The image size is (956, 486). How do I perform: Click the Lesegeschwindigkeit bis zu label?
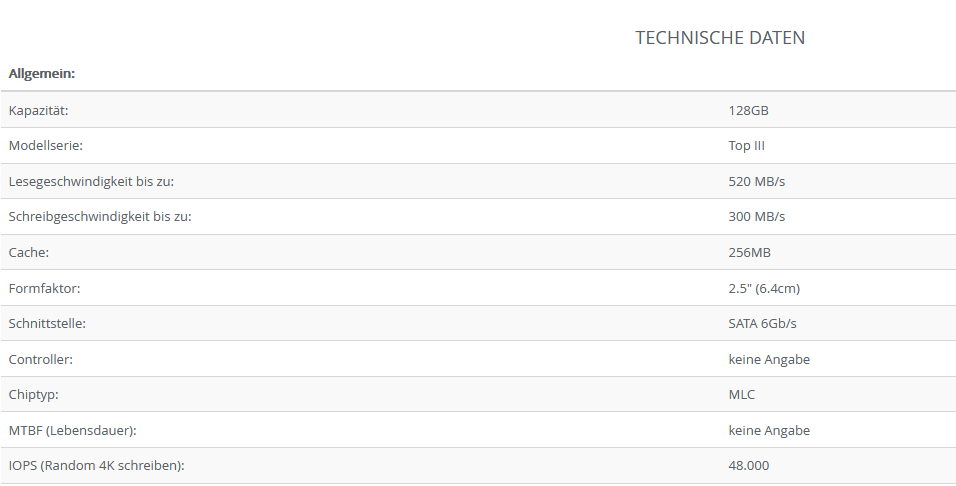[98, 181]
